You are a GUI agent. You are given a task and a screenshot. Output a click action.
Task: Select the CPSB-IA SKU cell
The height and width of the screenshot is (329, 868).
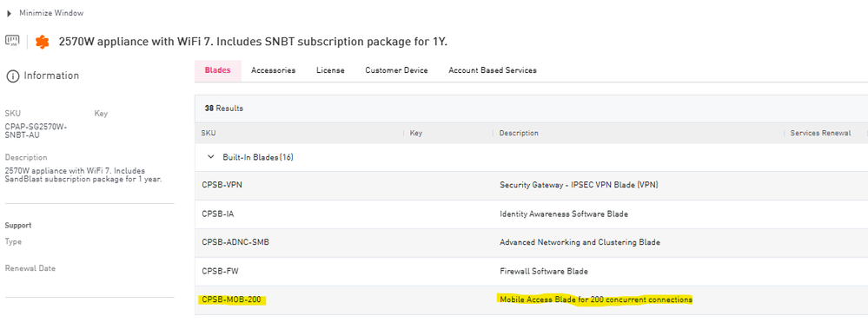(x=218, y=214)
